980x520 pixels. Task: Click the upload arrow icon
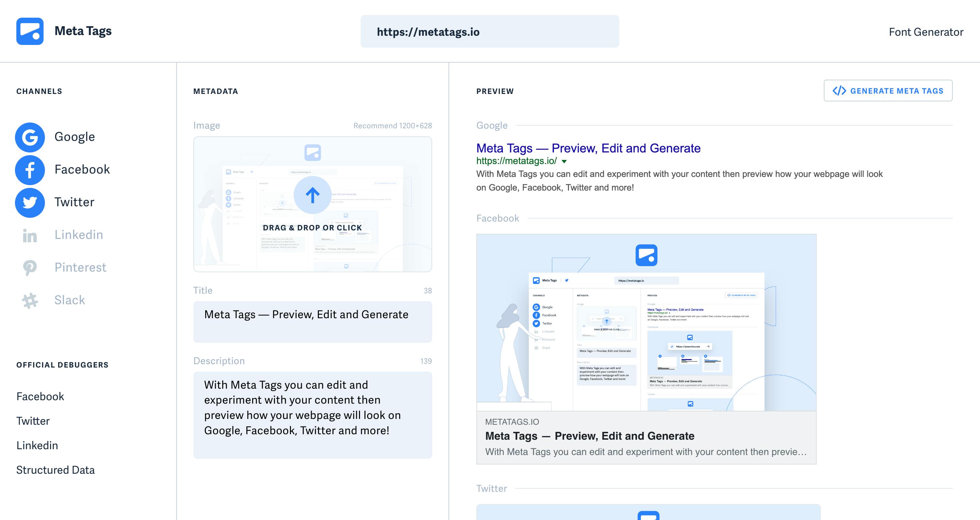pyautogui.click(x=312, y=195)
